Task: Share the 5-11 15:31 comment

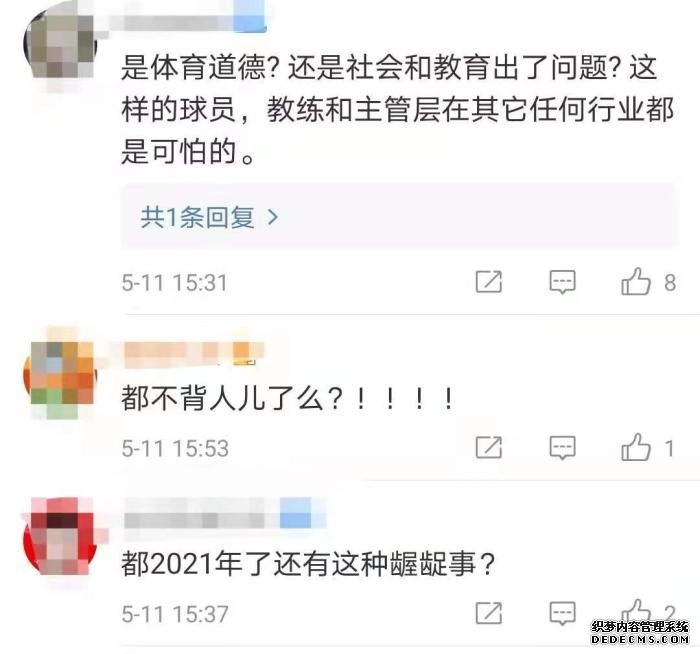Action: pyautogui.click(x=489, y=282)
